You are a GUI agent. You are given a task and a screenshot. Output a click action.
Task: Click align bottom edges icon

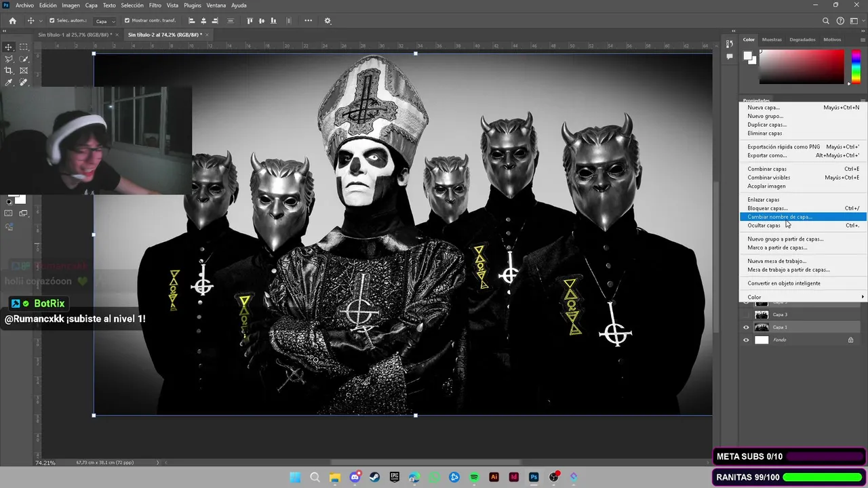tap(274, 21)
